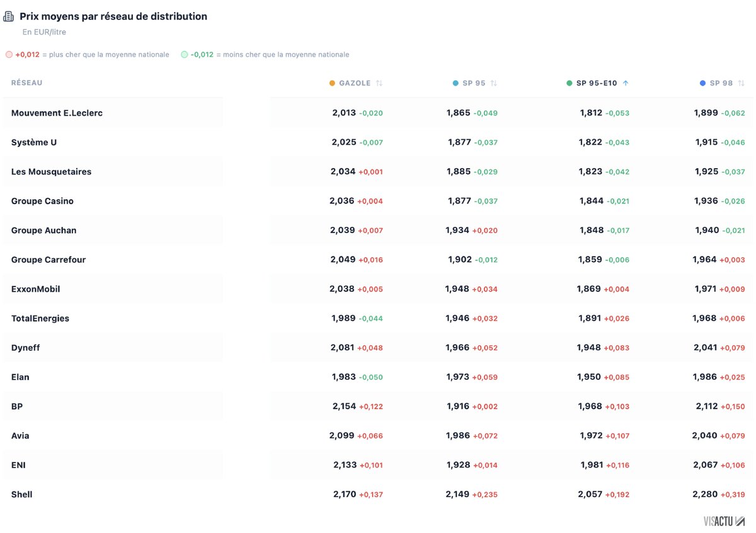Select the Avia row name
The height and width of the screenshot is (533, 756).
20,436
